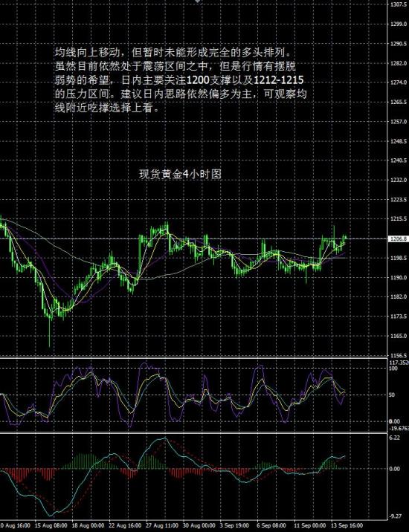Image resolution: width=409 pixels, height=532 pixels.
Task: Select the annotation line 线附近吃撑选择上看
Action: coord(106,108)
